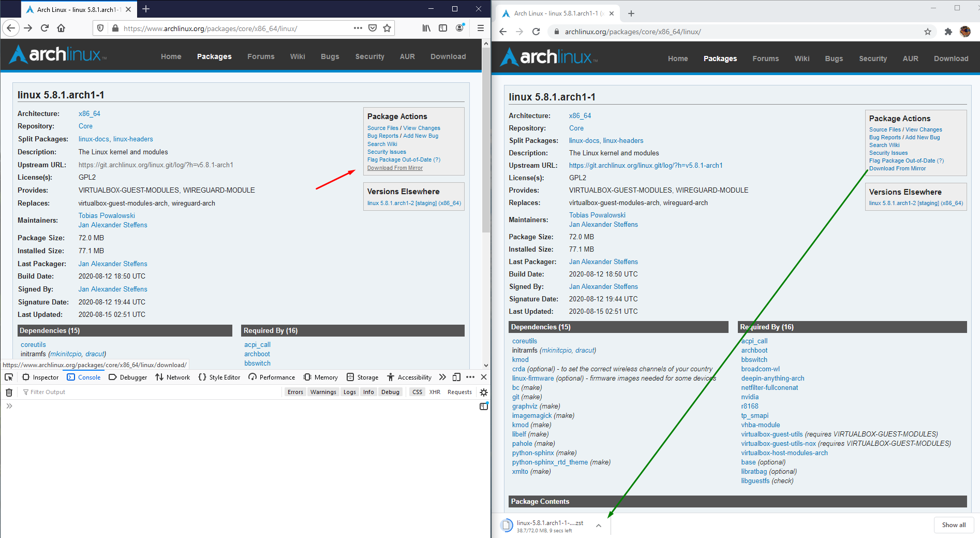Open Chrome extensions puzzle icon
This screenshot has height=538, width=980.
tap(948, 32)
